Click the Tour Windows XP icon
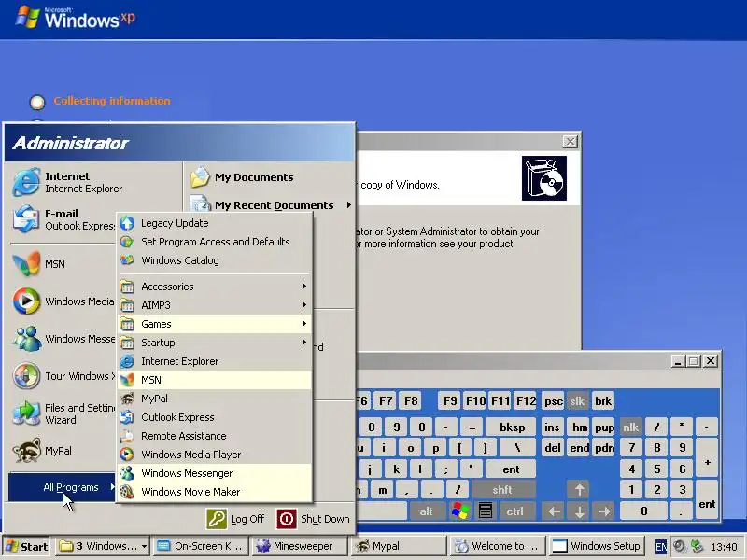747x560 pixels. (26, 376)
